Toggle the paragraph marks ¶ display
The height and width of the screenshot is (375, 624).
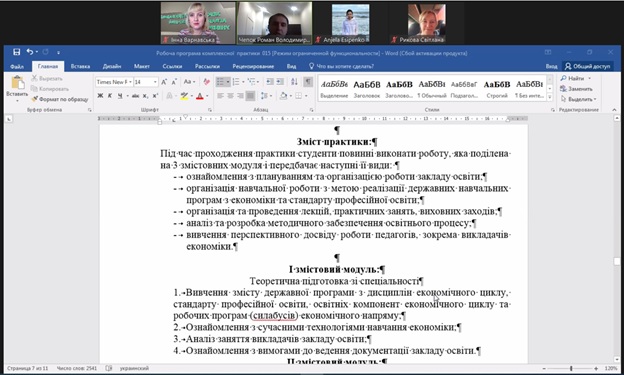tap(308, 82)
